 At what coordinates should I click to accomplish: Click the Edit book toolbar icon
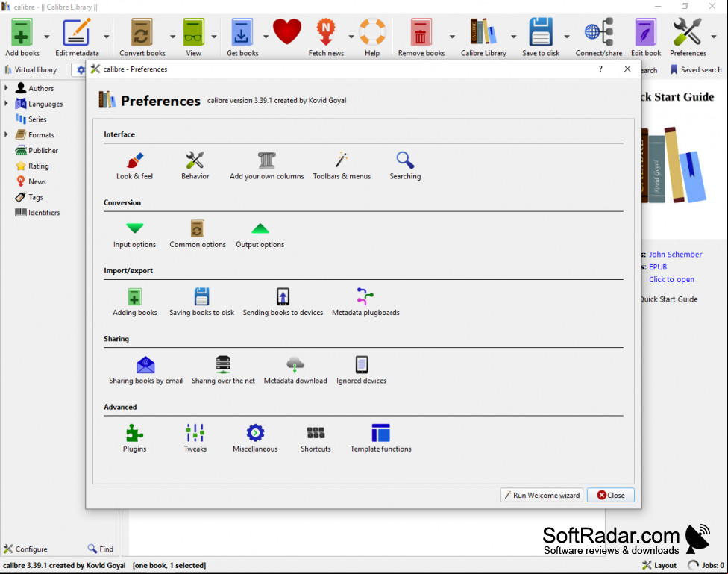pyautogui.click(x=646, y=37)
